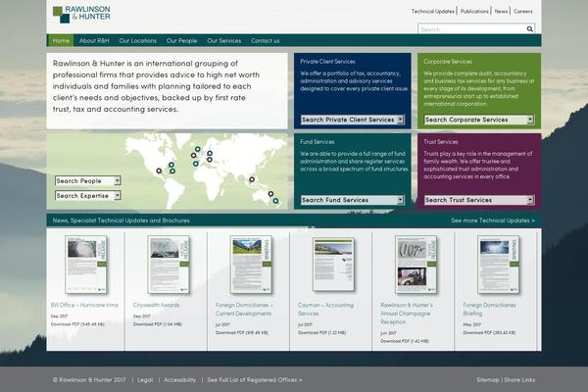The image size is (588, 392).
Task: Download the Annual Champagne Reception PDF
Action: (405, 341)
